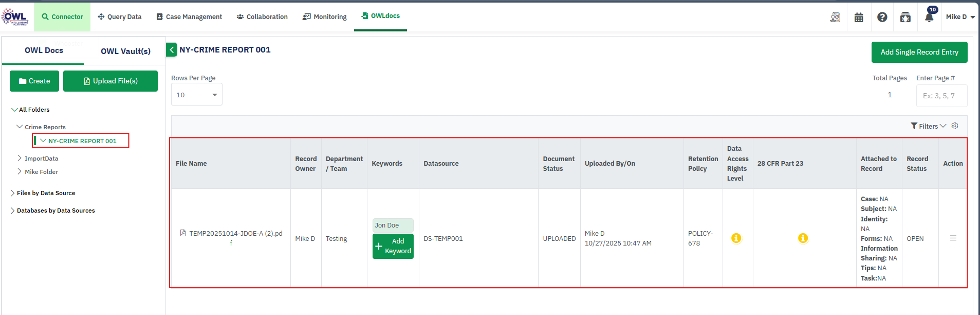Click the Upload File(s) button
Screen dimensions: 980x315
(110, 81)
